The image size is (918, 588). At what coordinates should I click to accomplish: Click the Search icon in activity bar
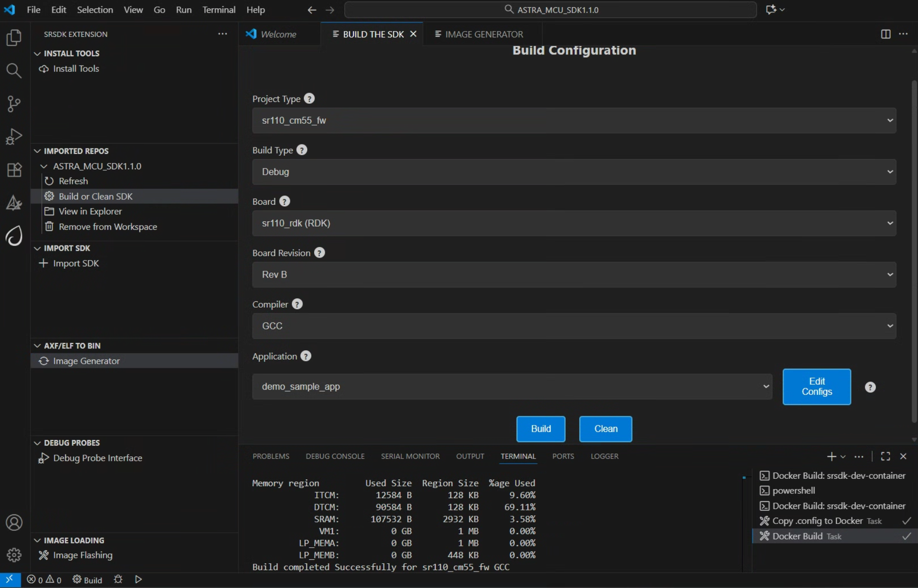14,71
